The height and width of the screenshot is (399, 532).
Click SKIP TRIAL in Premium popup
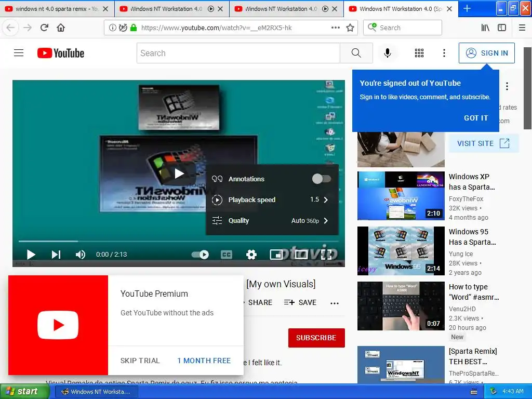tap(140, 361)
